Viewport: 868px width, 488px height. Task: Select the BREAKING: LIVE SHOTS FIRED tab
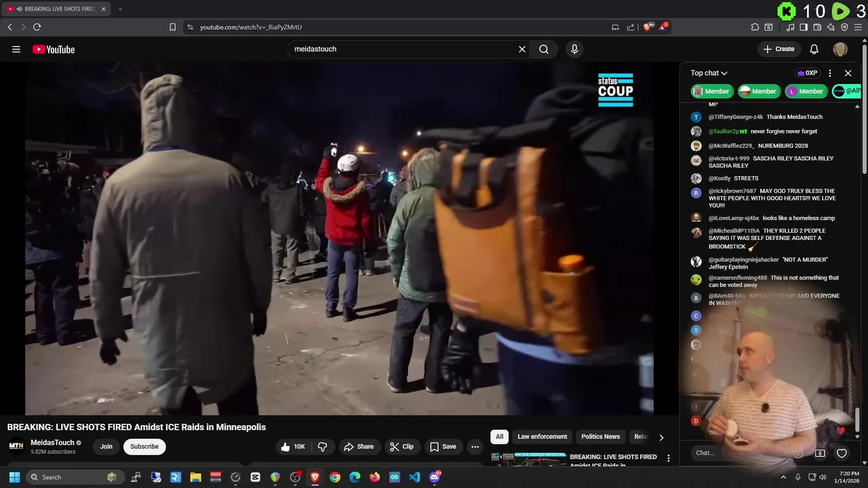click(56, 9)
